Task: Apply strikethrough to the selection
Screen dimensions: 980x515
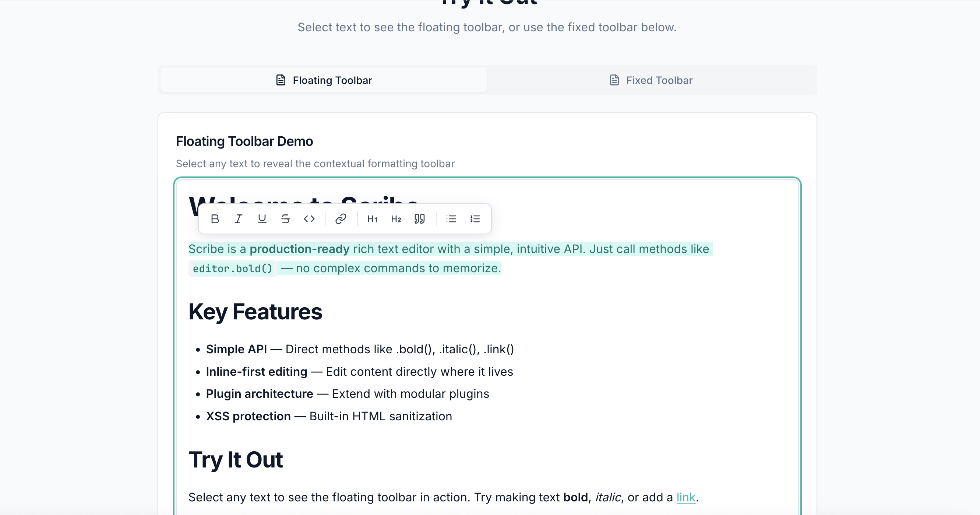Action: click(286, 218)
